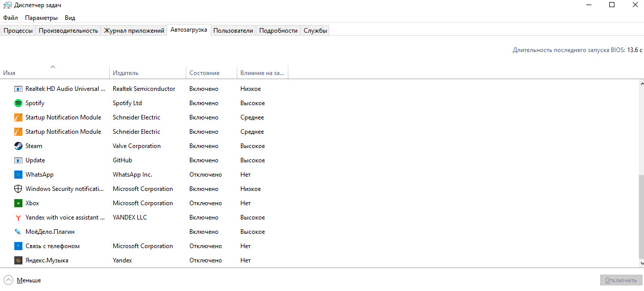Viewport: 644px width, 291px height.
Task: Click the scrollbar up arrow
Action: coord(641,84)
